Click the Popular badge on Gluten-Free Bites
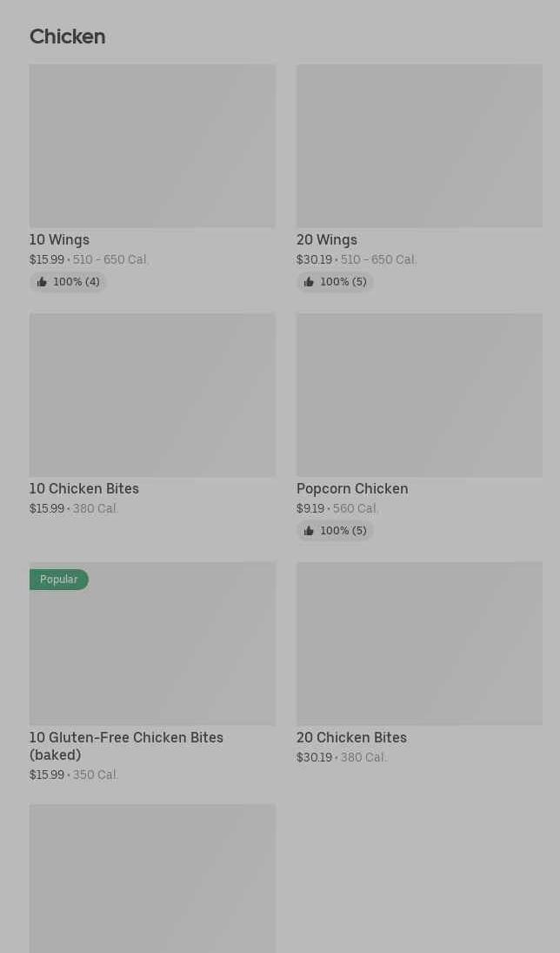The width and height of the screenshot is (560, 953). 59,580
